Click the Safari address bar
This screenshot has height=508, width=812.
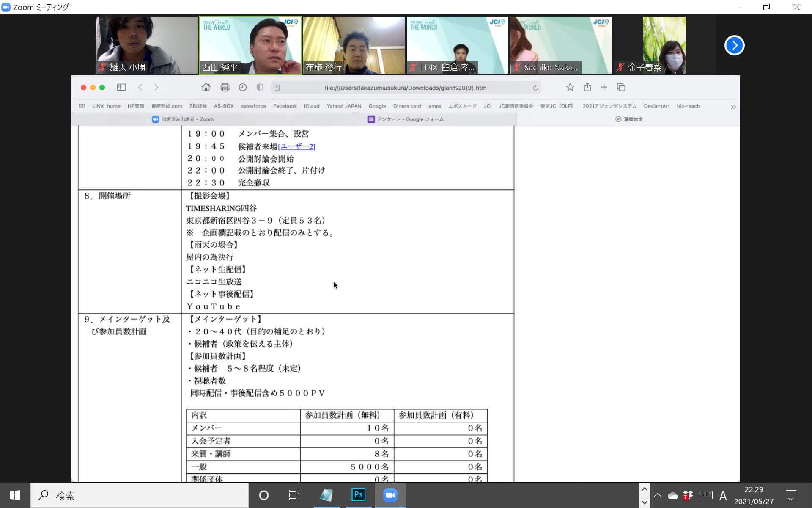(x=405, y=88)
